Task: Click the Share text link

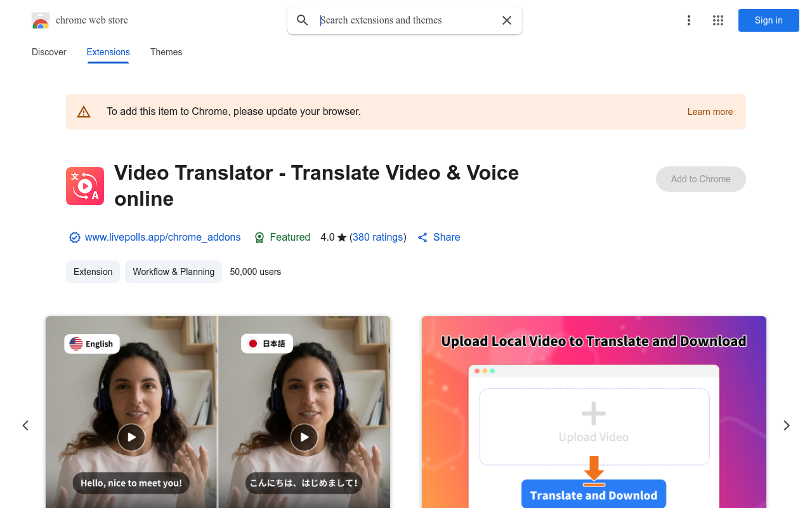Action: [447, 237]
